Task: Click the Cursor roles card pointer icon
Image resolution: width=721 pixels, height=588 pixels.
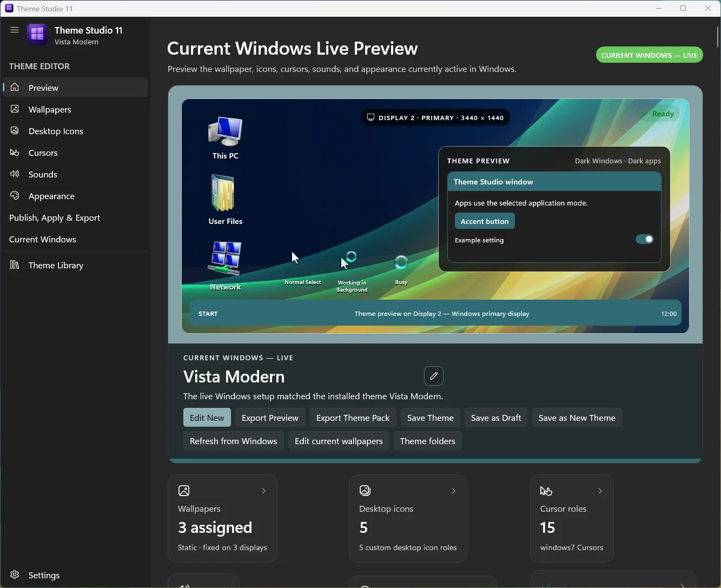Action: 546,491
